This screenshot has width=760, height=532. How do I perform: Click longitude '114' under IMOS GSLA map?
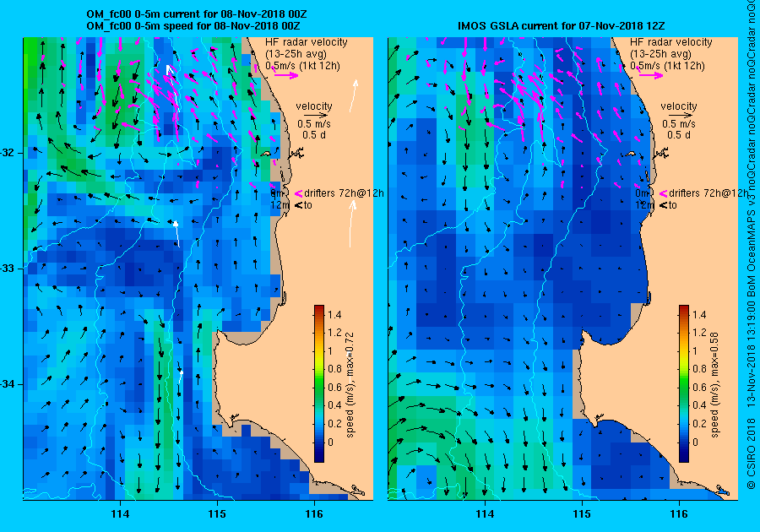click(485, 514)
